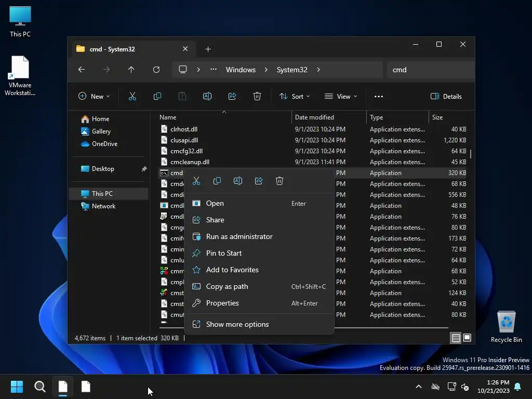Image resolution: width=532 pixels, height=399 pixels.
Task: Expand the chevron after System32 in the address bar
Action: (318, 70)
